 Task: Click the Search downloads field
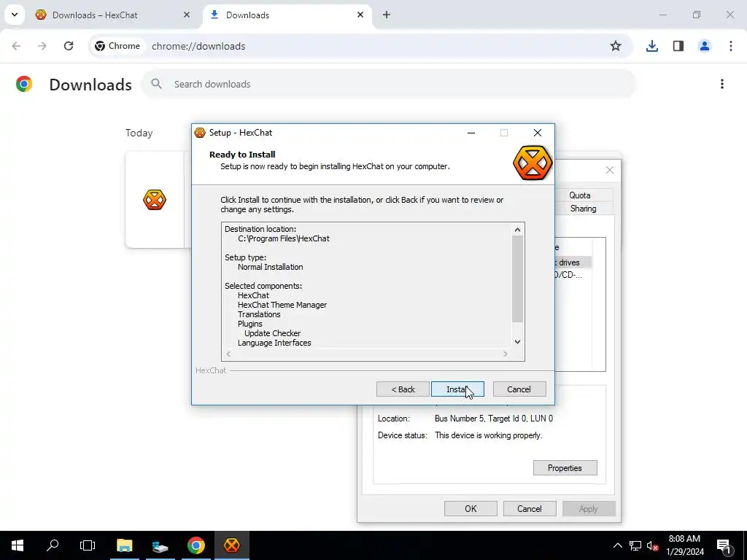click(x=388, y=84)
